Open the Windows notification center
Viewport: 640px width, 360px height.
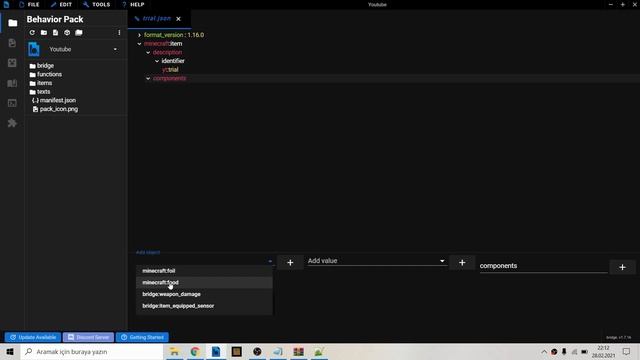627,351
